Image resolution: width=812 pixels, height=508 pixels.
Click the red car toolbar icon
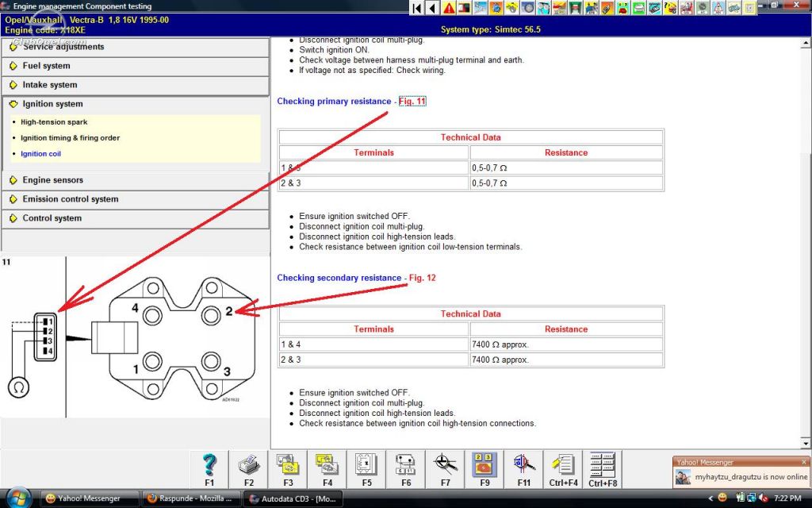tap(623, 8)
